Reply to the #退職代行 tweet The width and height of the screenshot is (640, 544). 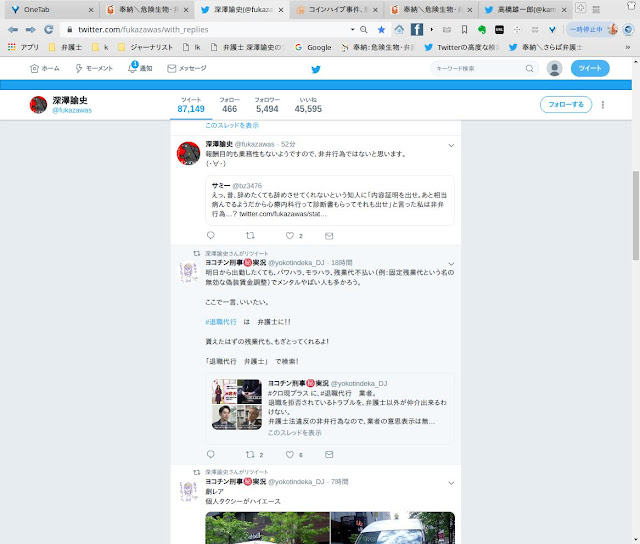coord(211,454)
